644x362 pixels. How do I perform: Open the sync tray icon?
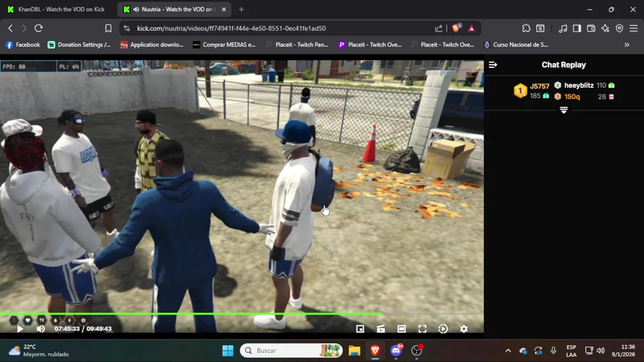(538, 350)
